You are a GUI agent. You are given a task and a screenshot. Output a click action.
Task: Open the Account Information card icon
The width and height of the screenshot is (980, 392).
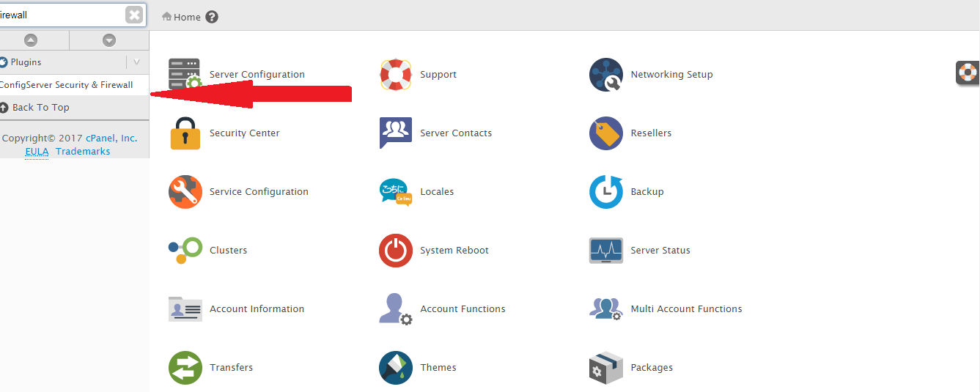185,309
